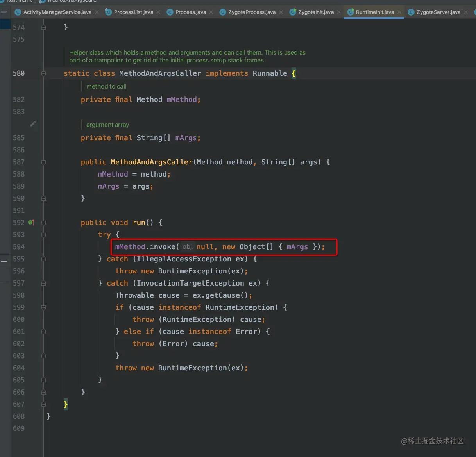Collapse the constructor fold marker at line 587
Image resolution: width=476 pixels, height=457 pixels.
(x=43, y=162)
